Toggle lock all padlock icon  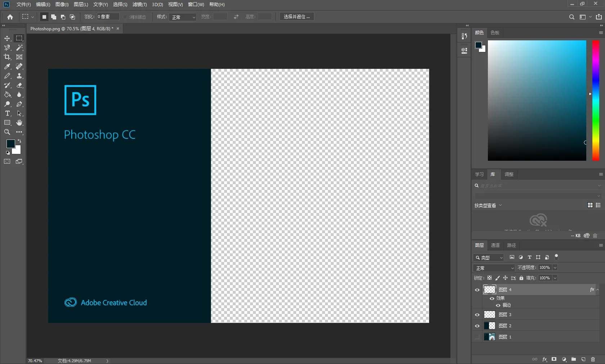click(x=521, y=278)
